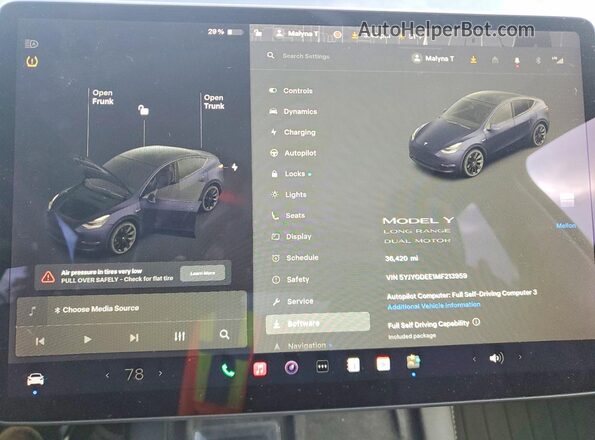Open the audio equalizer icon

pos(179,336)
